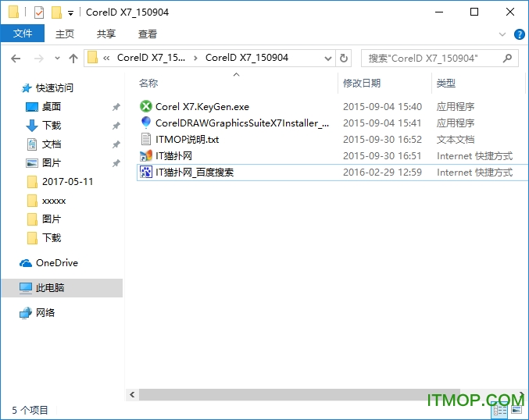529x420 pixels.
Task: Switch to the 查看 ribbon tab
Action: coord(148,34)
